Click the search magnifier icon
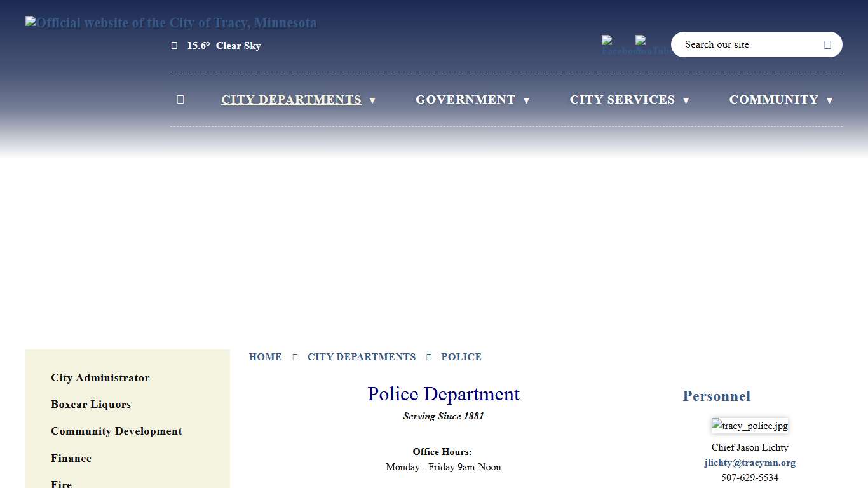 tap(827, 44)
